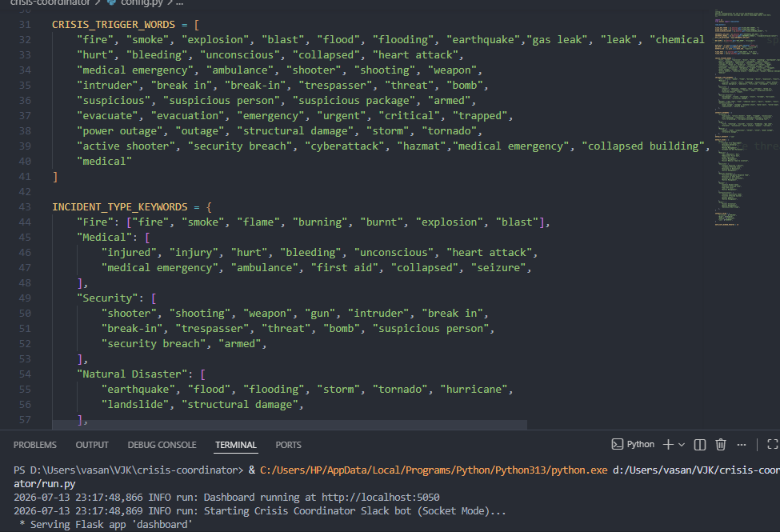Click the "Serving Flask app 'dashboard'" terminal line

(x=106, y=525)
